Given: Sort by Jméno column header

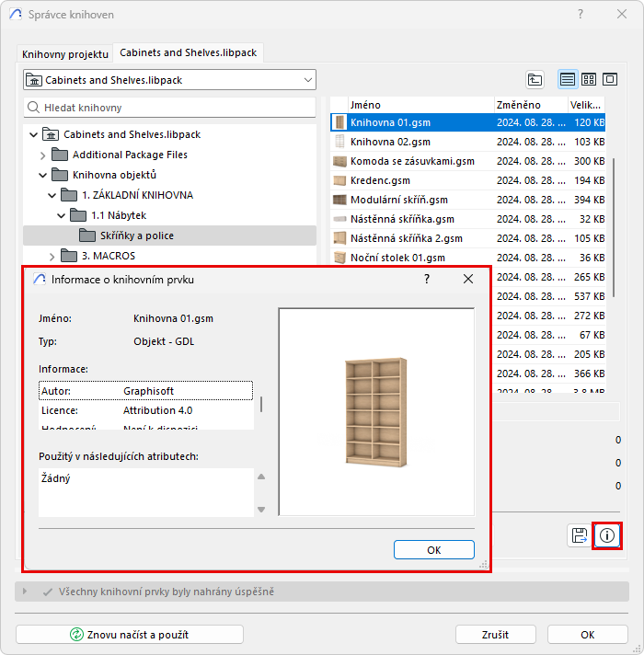Looking at the screenshot, I should 420,105.
